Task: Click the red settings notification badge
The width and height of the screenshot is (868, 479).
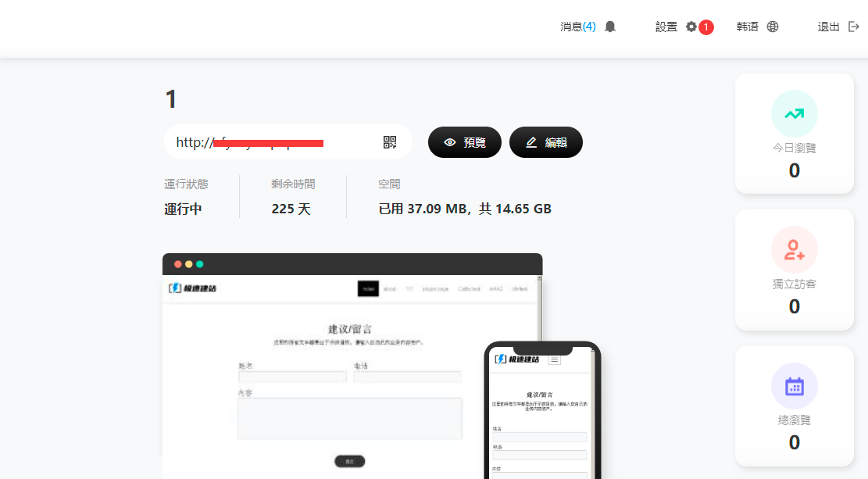Action: point(705,27)
